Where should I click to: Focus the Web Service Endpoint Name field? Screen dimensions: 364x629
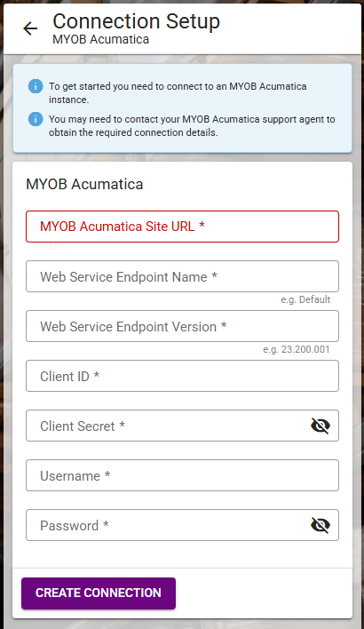[182, 276]
